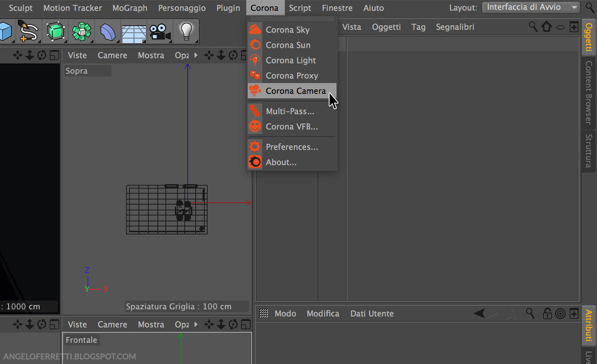Select the MoGraph cloner array icon
The width and height of the screenshot is (597, 364).
82,32
